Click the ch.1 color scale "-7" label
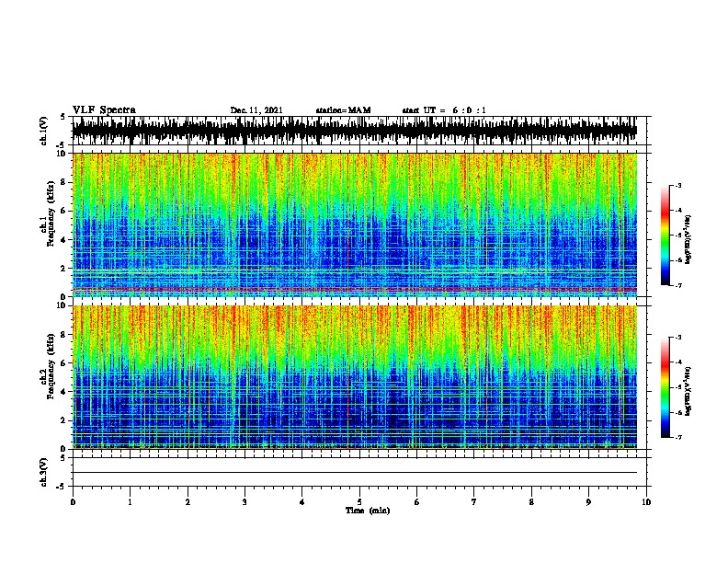Screen dimensions: 728x563 (x=678, y=285)
